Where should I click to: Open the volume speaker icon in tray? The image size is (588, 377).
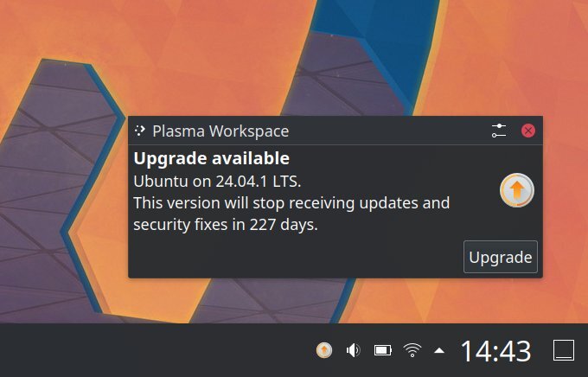point(353,350)
